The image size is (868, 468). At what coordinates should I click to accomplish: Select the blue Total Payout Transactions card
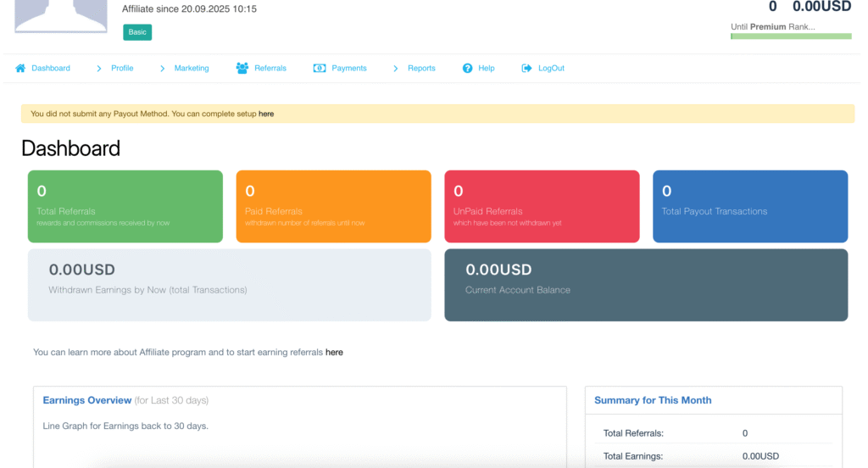click(750, 206)
